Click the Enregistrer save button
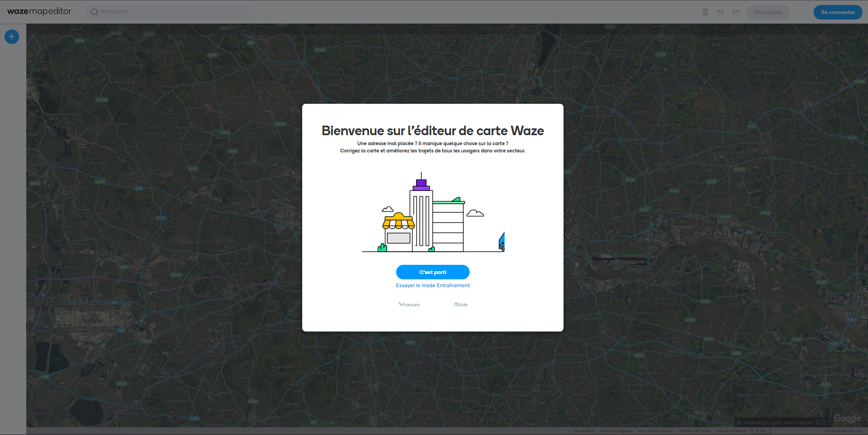This screenshot has height=435, width=868. click(x=768, y=12)
